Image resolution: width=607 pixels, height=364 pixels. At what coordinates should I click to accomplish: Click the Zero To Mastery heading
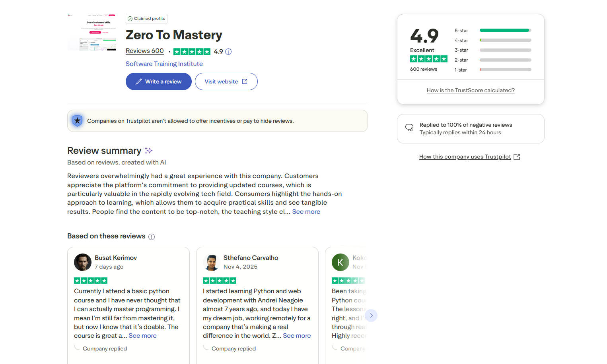[174, 35]
